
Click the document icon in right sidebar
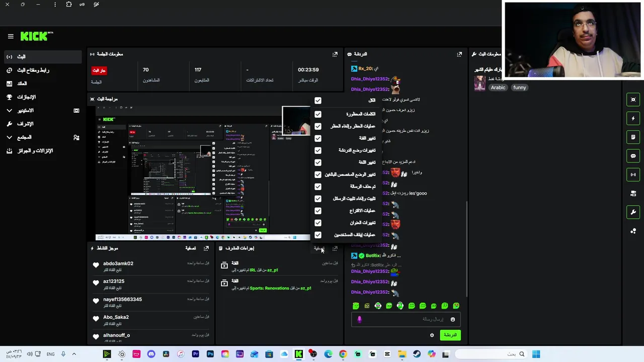(x=633, y=137)
